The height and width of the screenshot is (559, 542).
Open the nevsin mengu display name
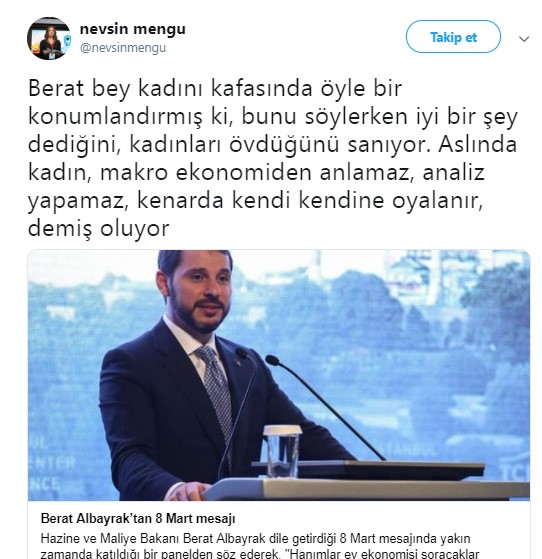(133, 29)
